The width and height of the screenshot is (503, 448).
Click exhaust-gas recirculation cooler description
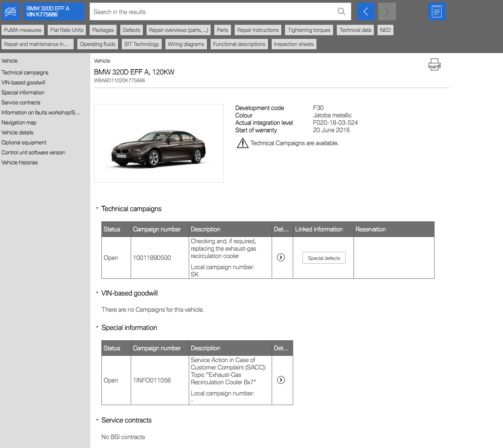pyautogui.click(x=224, y=248)
